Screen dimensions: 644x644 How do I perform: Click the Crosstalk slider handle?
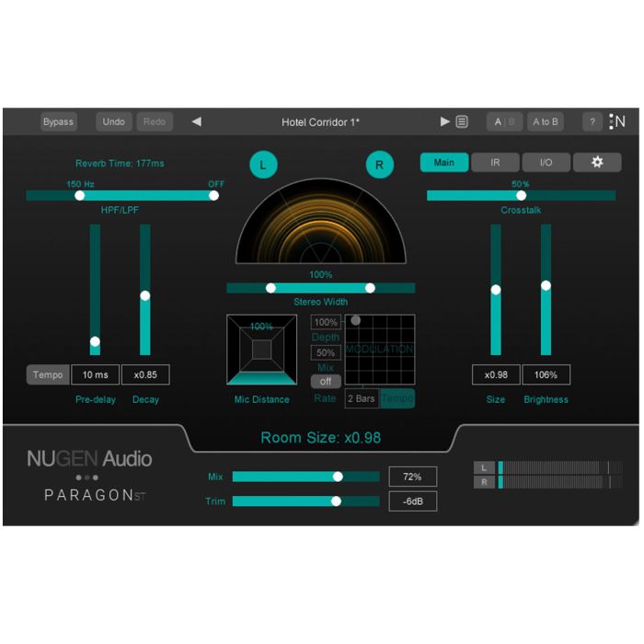point(522,196)
